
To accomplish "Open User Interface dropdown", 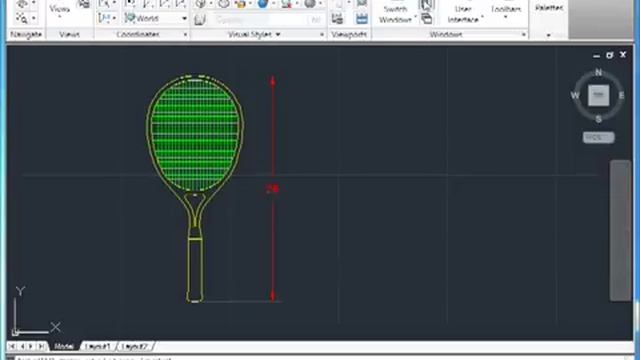I will coord(464,14).
